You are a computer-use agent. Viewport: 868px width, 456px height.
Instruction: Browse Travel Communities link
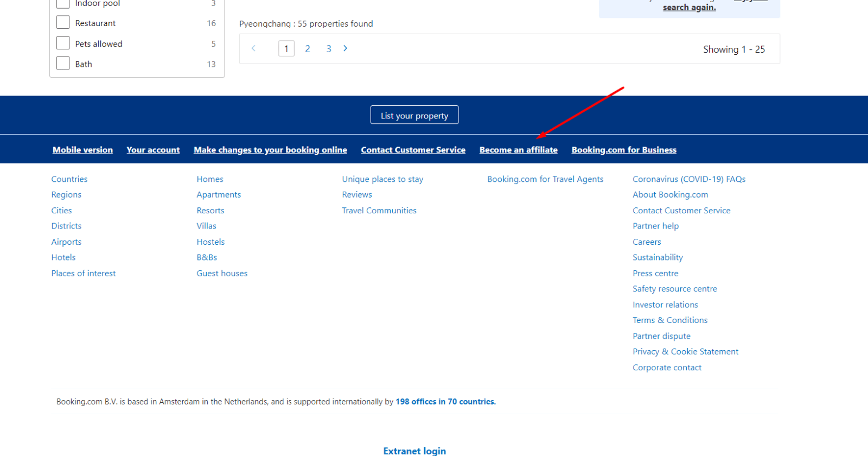(379, 211)
